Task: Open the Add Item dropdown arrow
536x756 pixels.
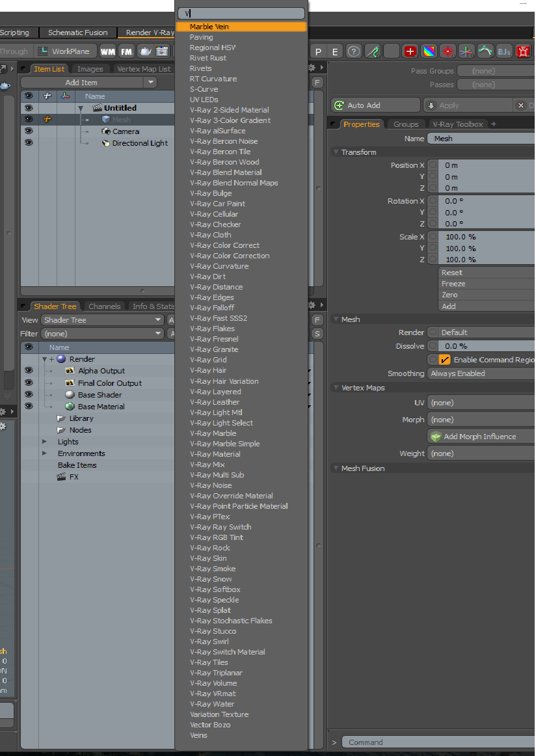Action: pyautogui.click(x=152, y=83)
